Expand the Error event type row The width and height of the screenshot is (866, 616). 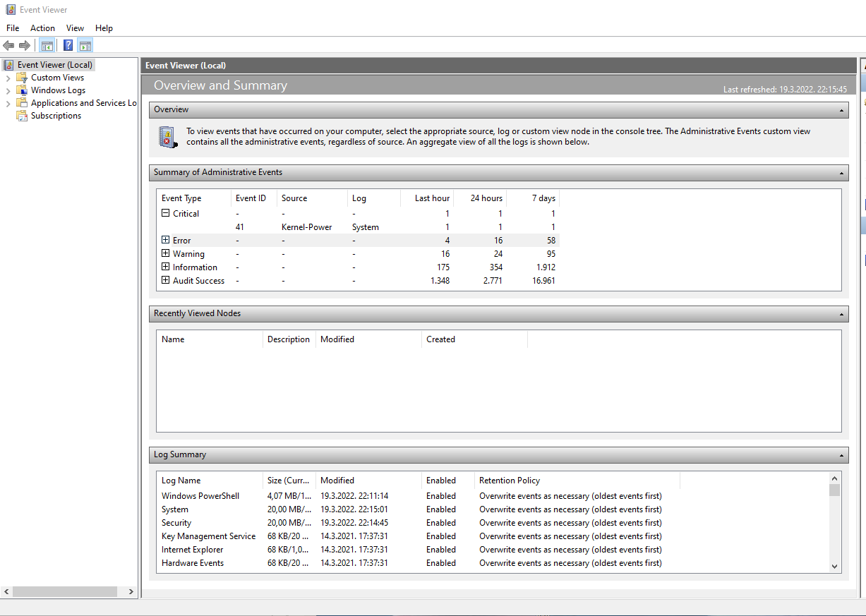click(x=165, y=240)
